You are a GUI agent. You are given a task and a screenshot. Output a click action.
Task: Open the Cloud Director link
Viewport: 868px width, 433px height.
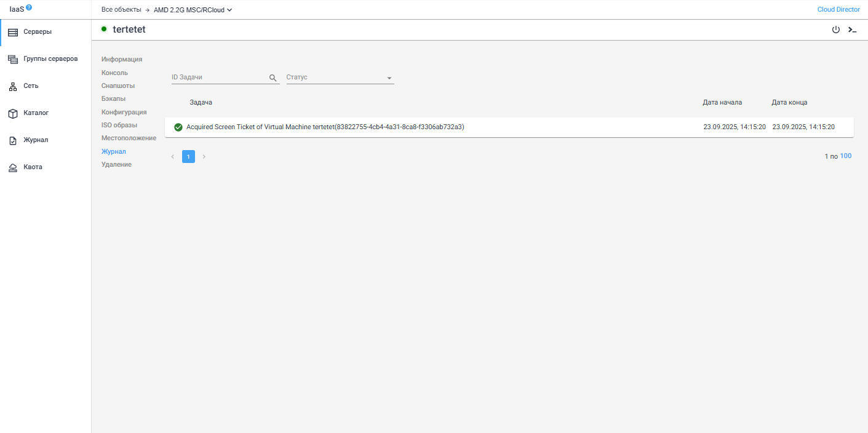[838, 10]
